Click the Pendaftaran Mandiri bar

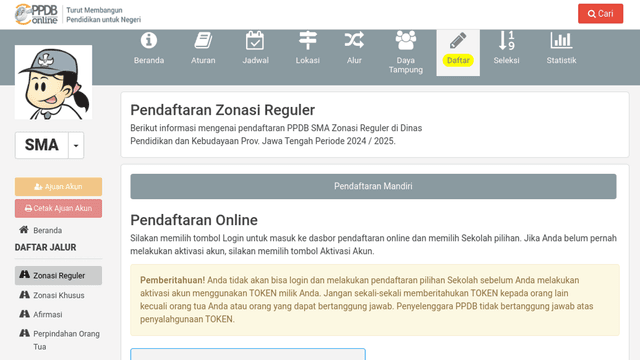pyautogui.click(x=373, y=187)
